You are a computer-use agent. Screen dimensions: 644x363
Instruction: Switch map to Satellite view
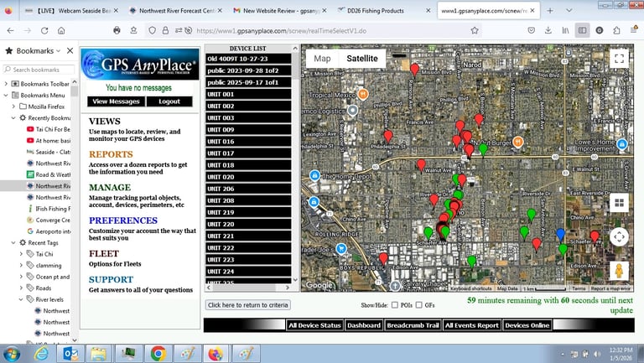[362, 59]
